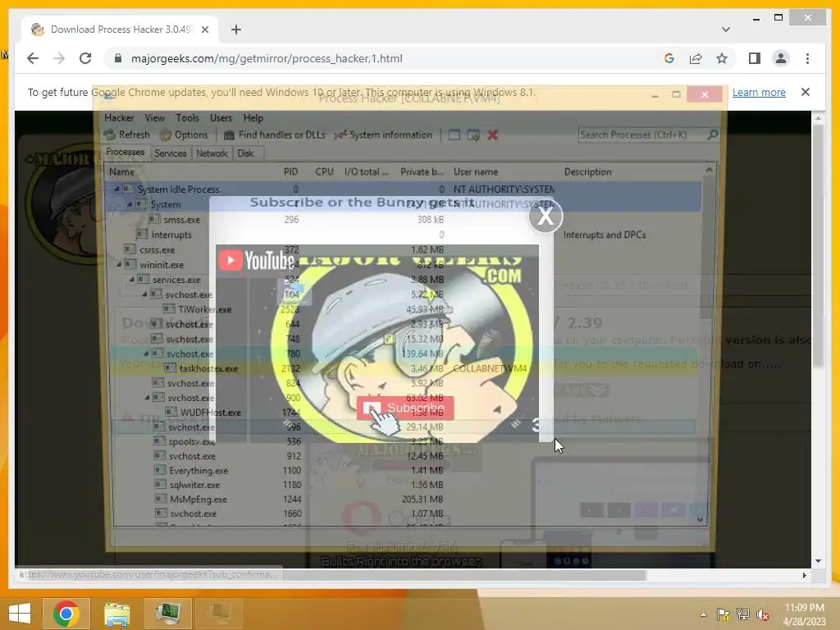Dismiss the Chrome updates infobar
Screen dimensions: 840x630
pos(806,92)
